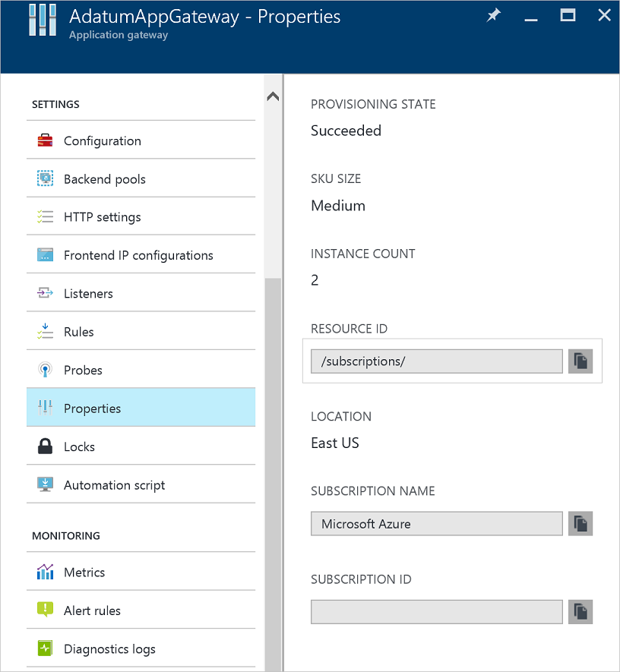
Task: Open Diagnostics logs via its green icon
Action: point(46,648)
